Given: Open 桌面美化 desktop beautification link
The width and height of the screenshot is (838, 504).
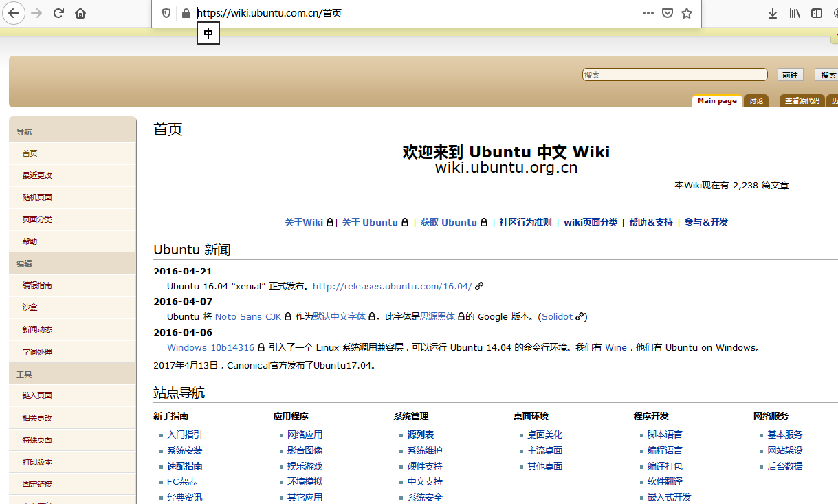Looking at the screenshot, I should coord(545,435).
